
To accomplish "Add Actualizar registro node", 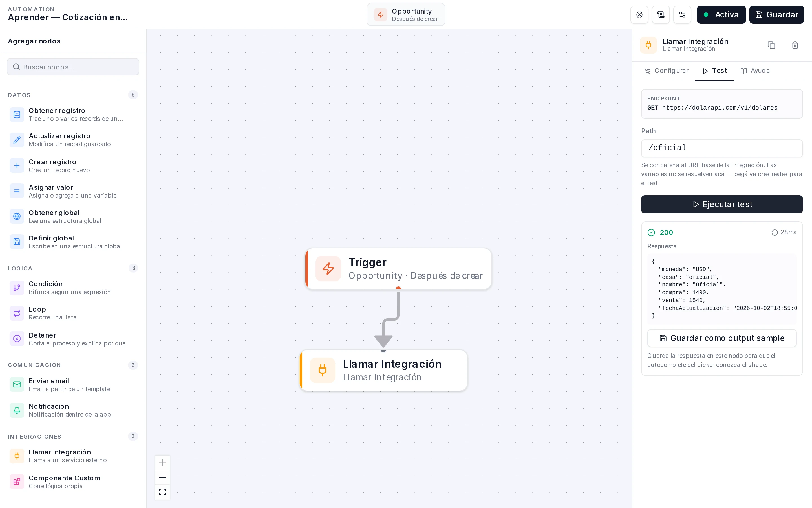I will coord(73,140).
